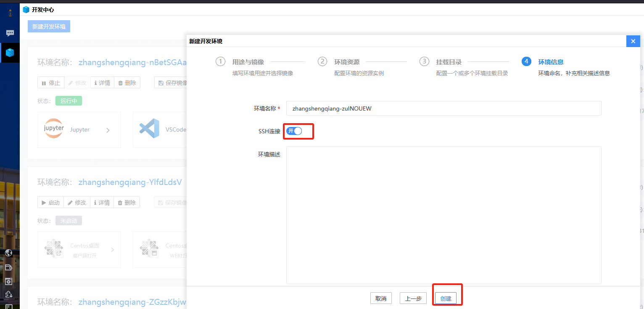This screenshot has height=309, width=644.
Task: Open the wallet folder sidebar icon
Action: tap(8, 267)
